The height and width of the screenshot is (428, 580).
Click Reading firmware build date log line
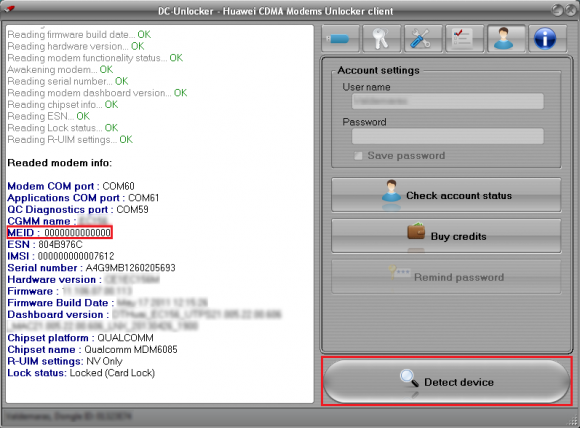(x=79, y=34)
